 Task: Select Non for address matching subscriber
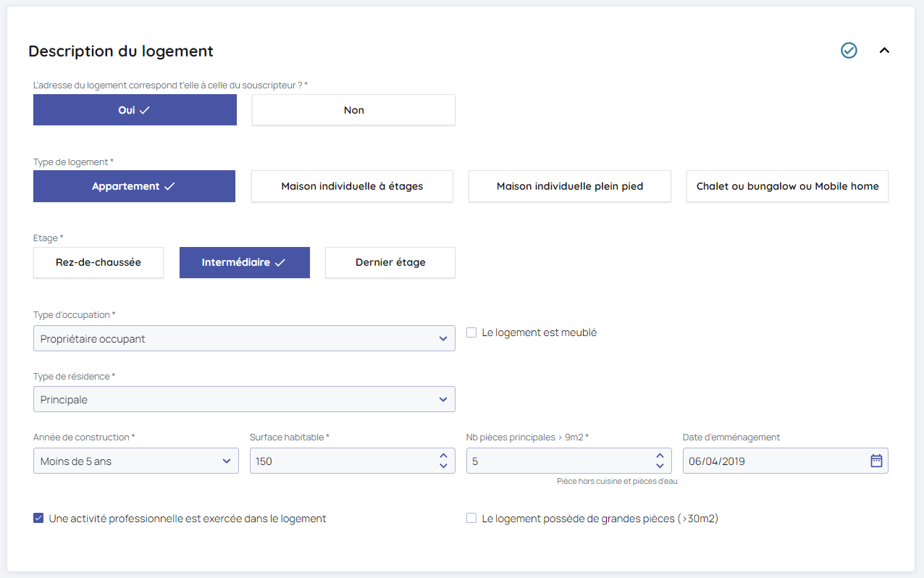point(353,110)
